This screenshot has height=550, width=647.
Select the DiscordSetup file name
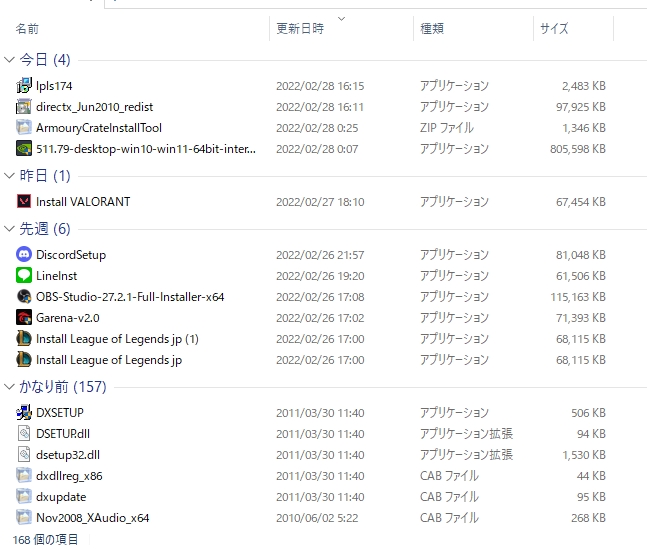[71, 255]
